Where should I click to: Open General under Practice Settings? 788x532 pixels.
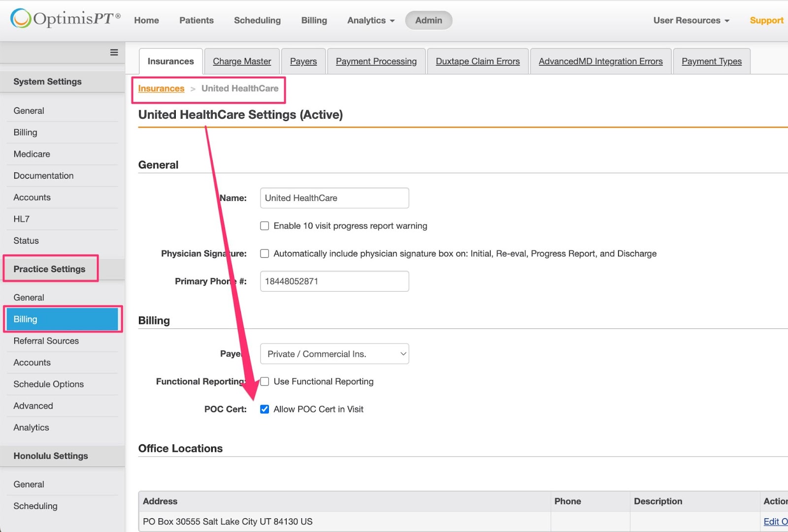(63, 298)
